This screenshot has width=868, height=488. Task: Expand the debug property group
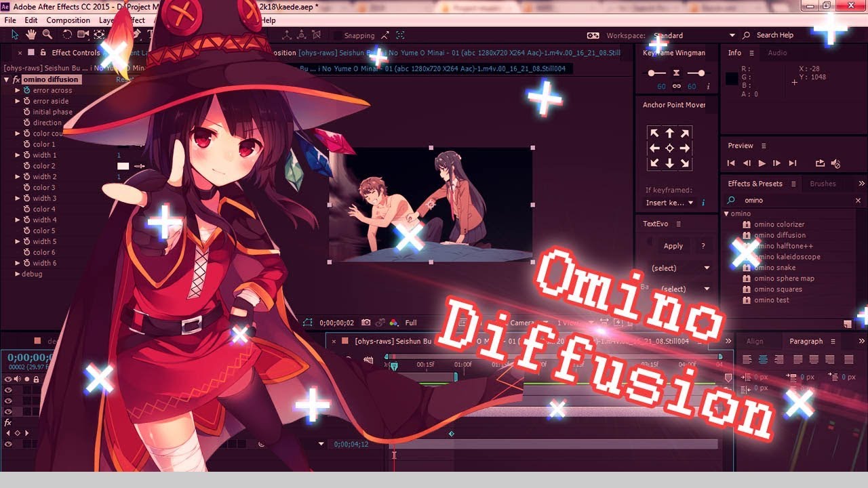pos(17,274)
